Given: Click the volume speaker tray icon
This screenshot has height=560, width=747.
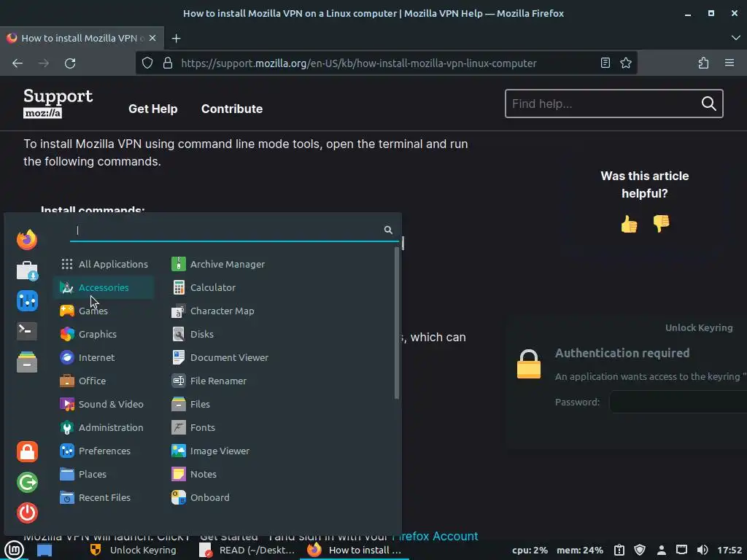Looking at the screenshot, I should pos(702,550).
